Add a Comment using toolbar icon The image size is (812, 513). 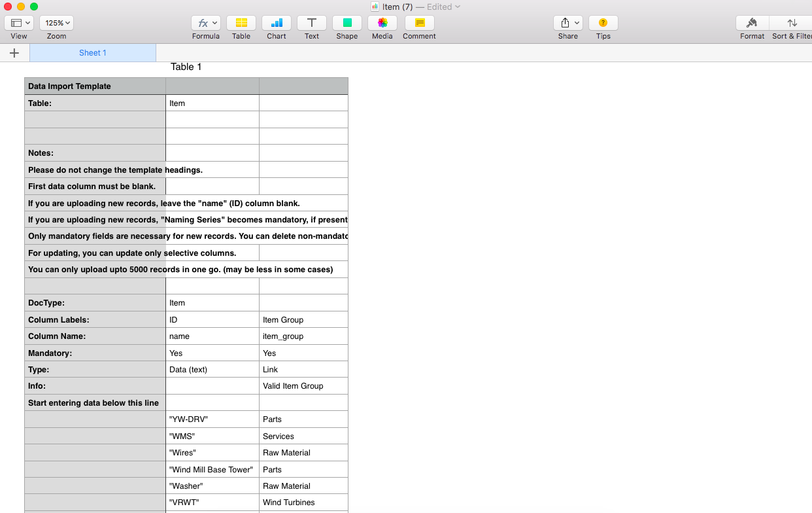pyautogui.click(x=419, y=23)
